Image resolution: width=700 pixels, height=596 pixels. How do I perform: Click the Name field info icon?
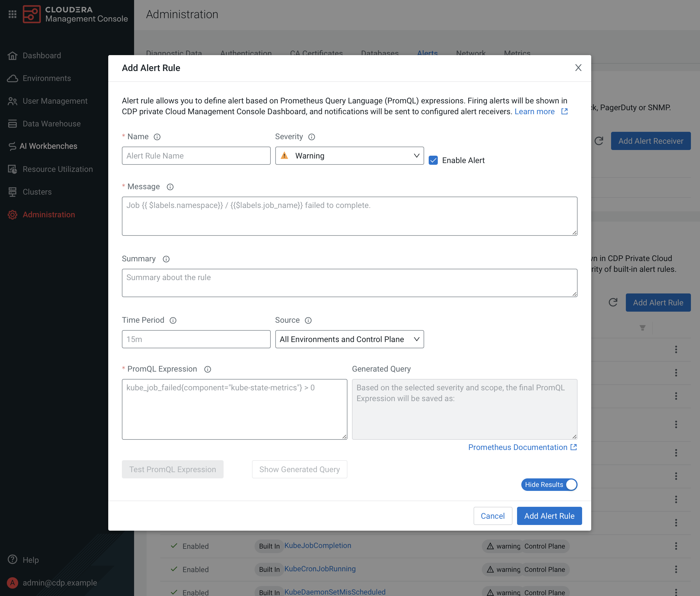[157, 137]
